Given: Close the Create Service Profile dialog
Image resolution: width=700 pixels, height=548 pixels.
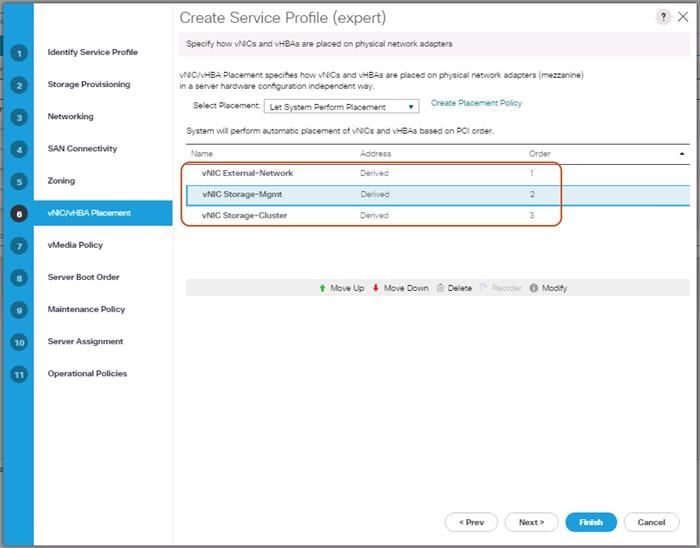Looking at the screenshot, I should click(x=683, y=18).
